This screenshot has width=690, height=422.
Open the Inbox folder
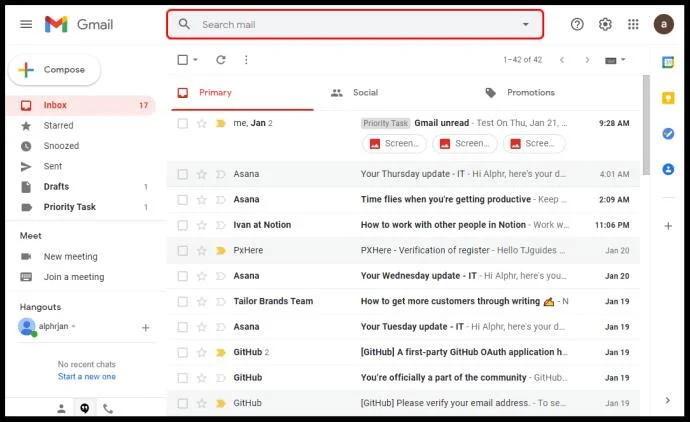pyautogui.click(x=81, y=105)
